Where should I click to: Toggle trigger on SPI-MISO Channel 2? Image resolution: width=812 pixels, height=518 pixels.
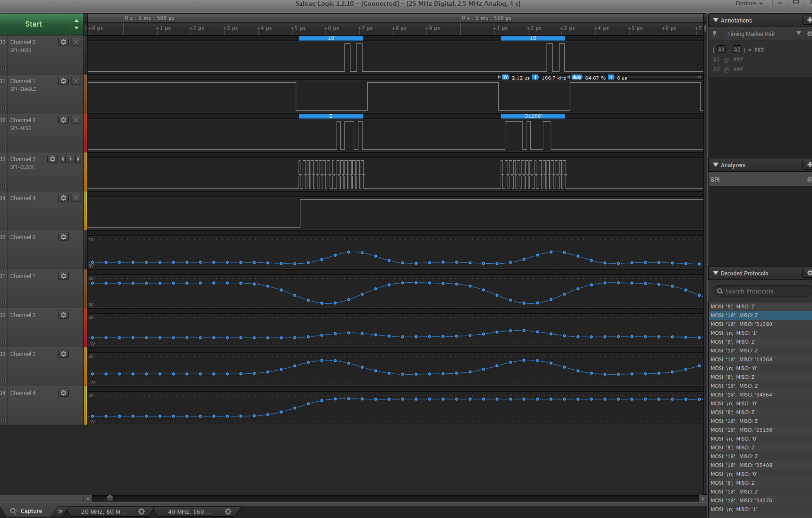click(76, 120)
